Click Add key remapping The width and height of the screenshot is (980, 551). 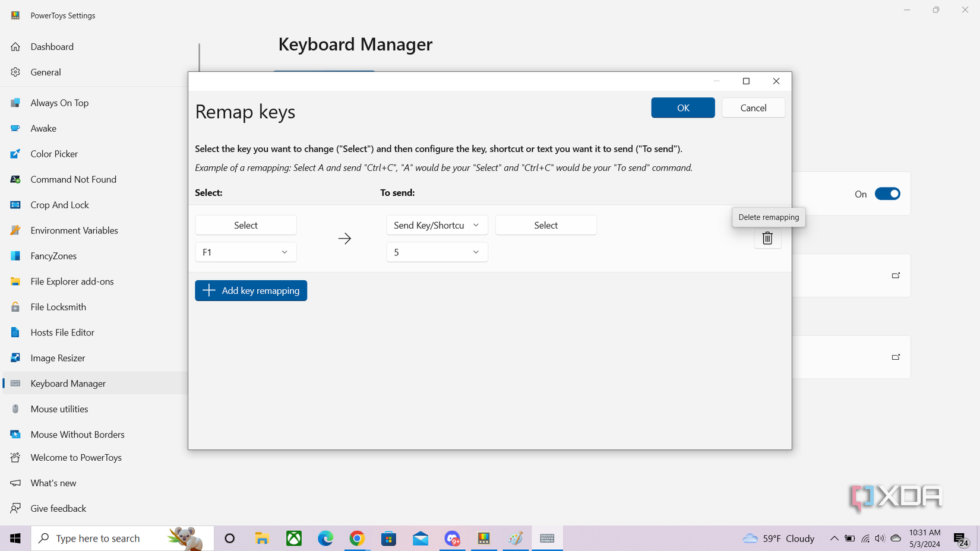[x=251, y=290]
